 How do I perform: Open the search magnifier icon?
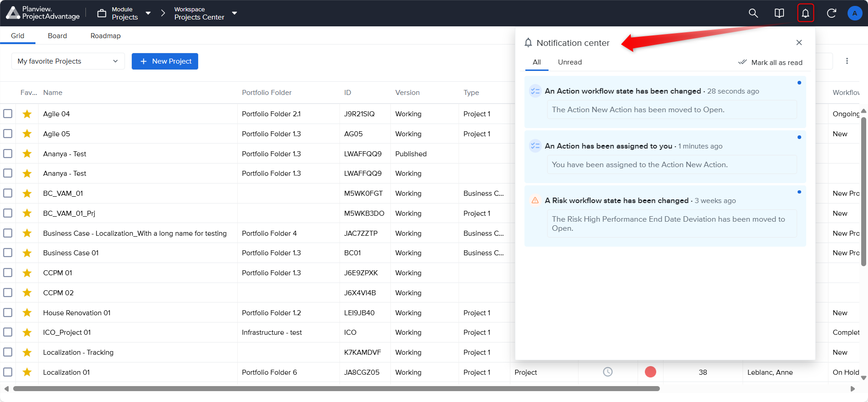click(x=753, y=13)
